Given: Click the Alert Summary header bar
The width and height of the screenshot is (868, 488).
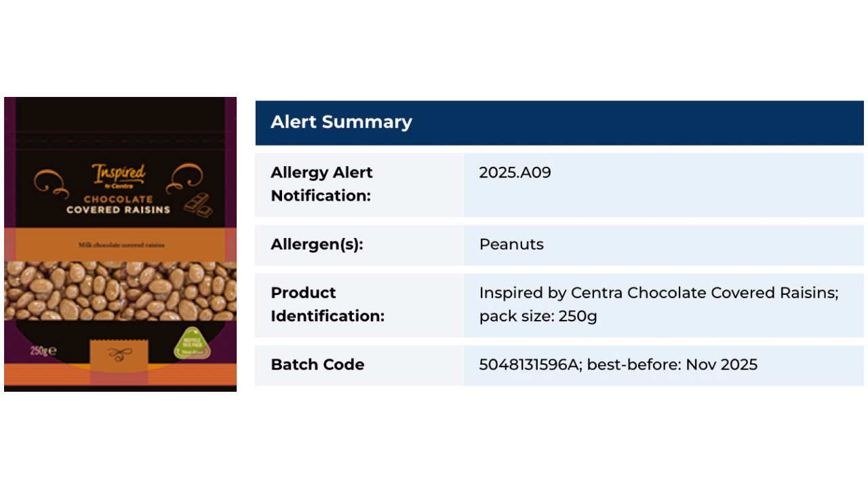Looking at the screenshot, I should click(x=559, y=123).
